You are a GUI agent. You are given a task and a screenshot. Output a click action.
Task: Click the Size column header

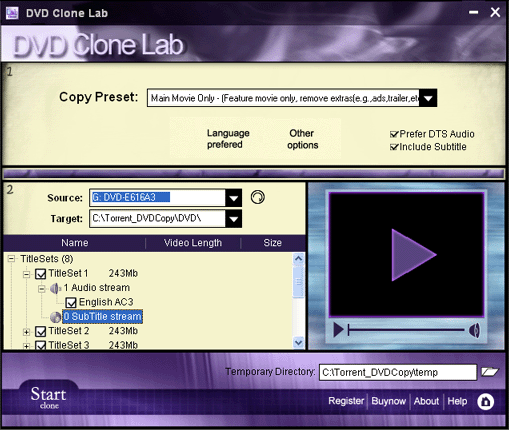[272, 243]
